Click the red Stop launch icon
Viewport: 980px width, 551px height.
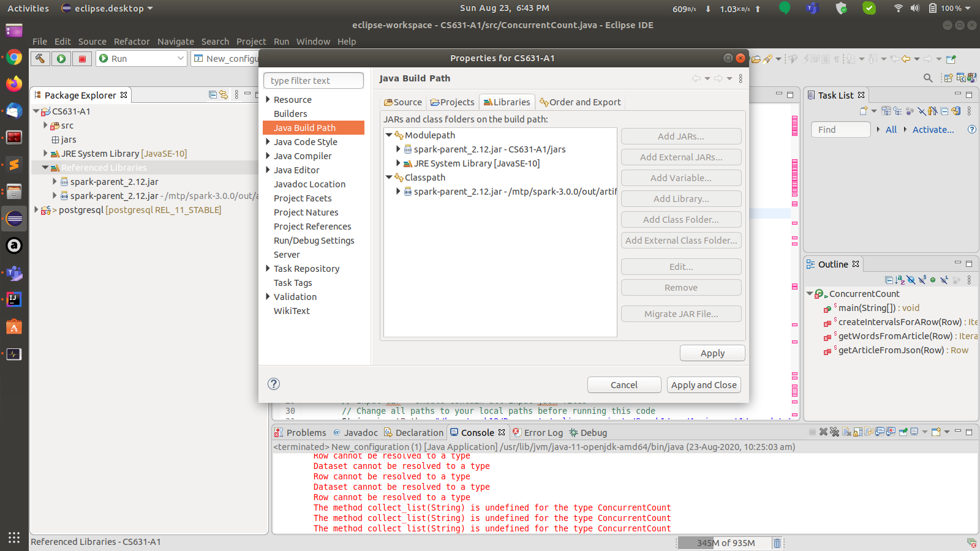tap(82, 58)
